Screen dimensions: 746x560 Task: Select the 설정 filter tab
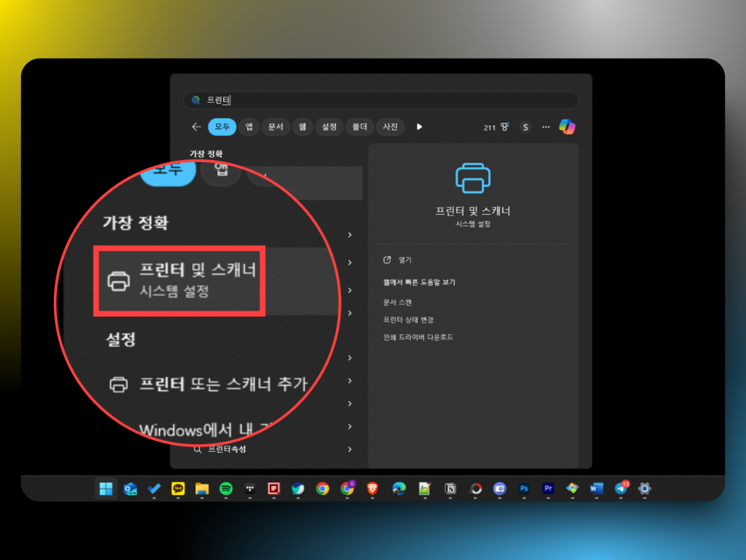pos(329,127)
